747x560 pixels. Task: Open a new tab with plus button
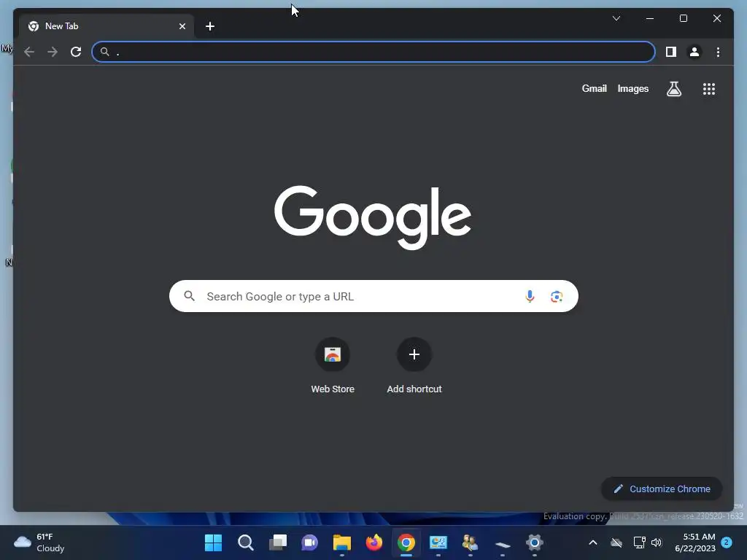click(210, 26)
